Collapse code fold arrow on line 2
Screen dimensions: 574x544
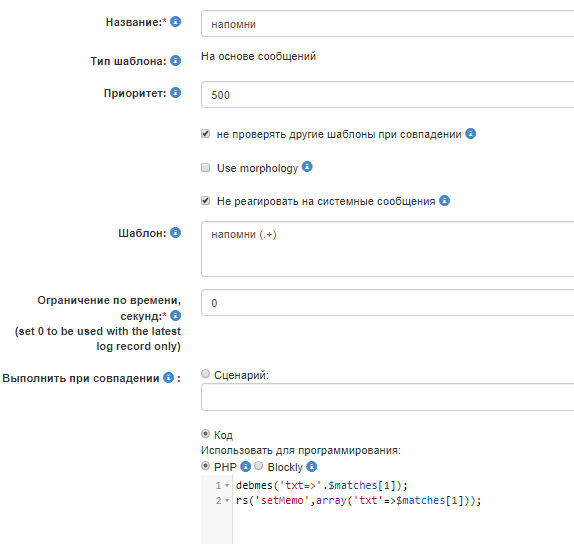point(227,500)
